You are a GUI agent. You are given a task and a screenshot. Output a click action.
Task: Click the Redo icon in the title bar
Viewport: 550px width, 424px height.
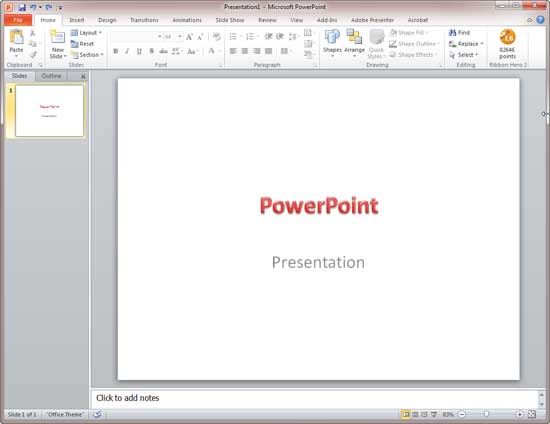49,7
